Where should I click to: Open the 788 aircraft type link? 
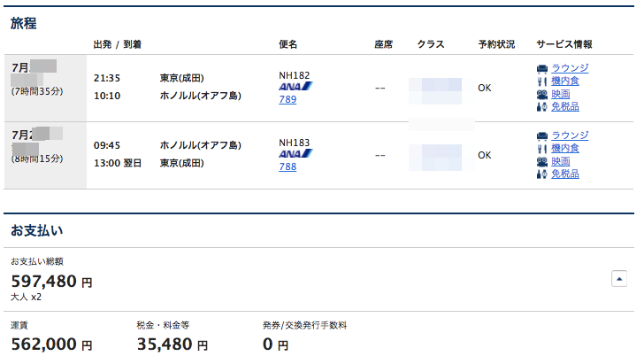[x=287, y=166]
